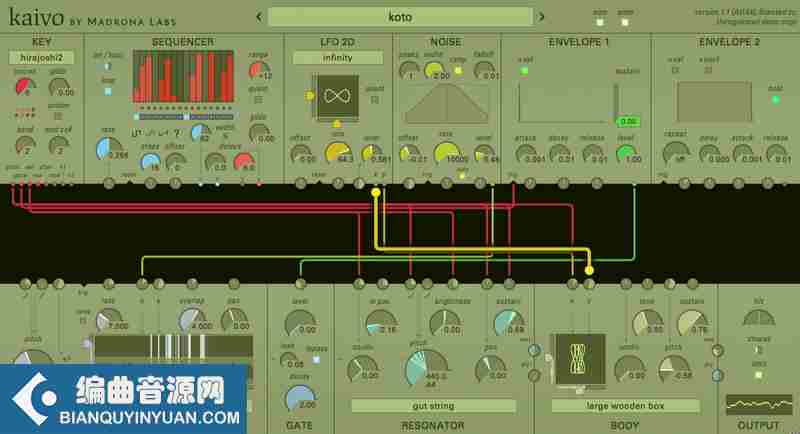Open the gut string resonator type dropdown
800x434 pixels.
433,406
